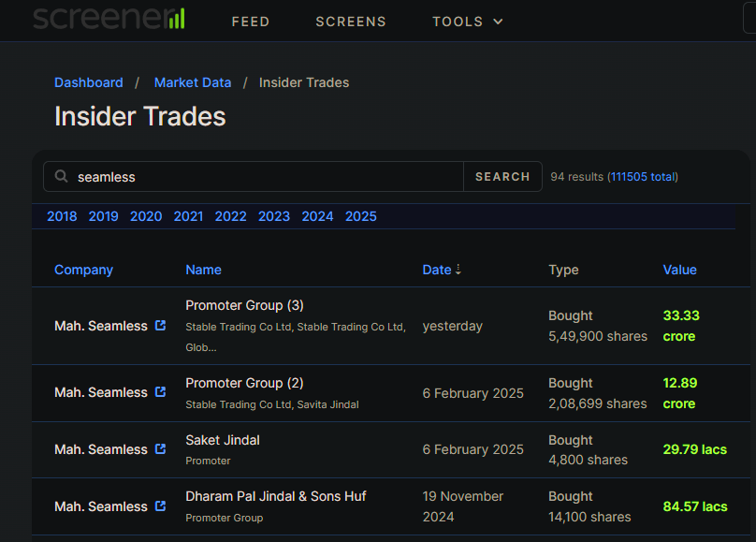Open external link icon in yesterday's Mah. Seamless row
The width and height of the screenshot is (756, 542).
pos(160,326)
